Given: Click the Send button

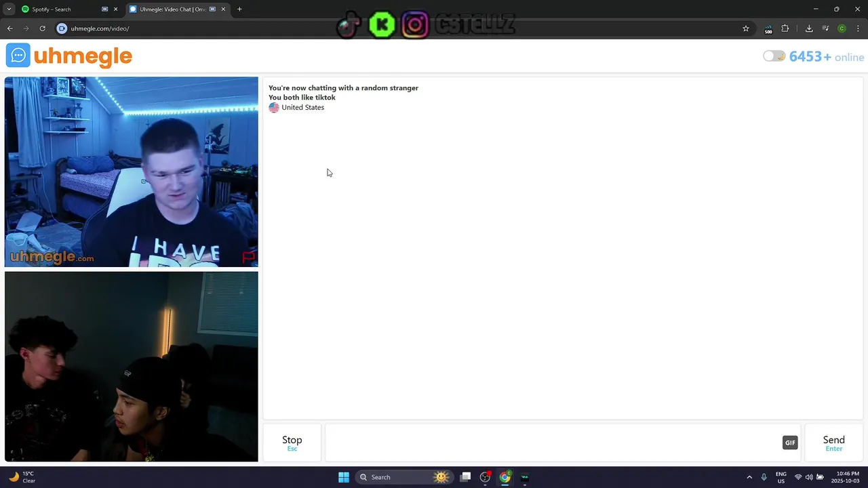Looking at the screenshot, I should coord(833,443).
